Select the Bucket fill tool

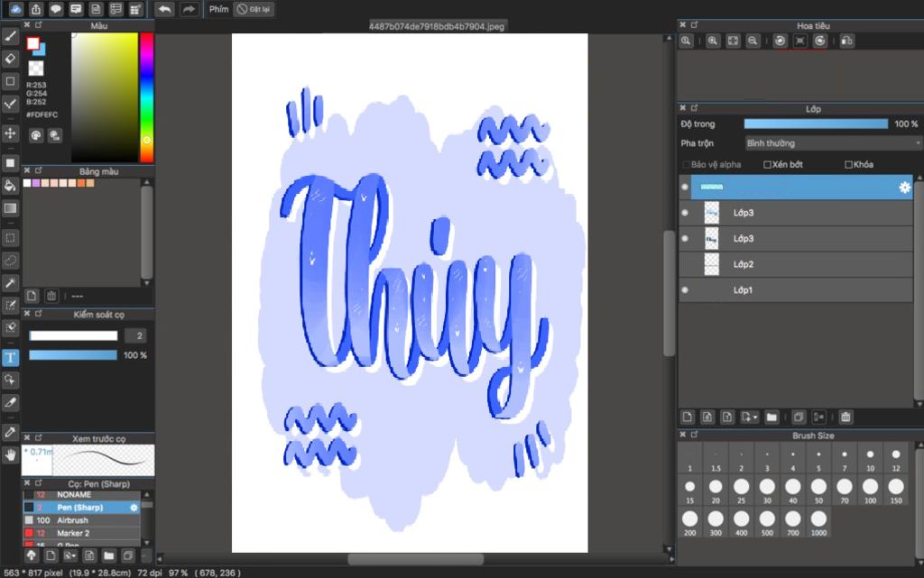coord(10,186)
